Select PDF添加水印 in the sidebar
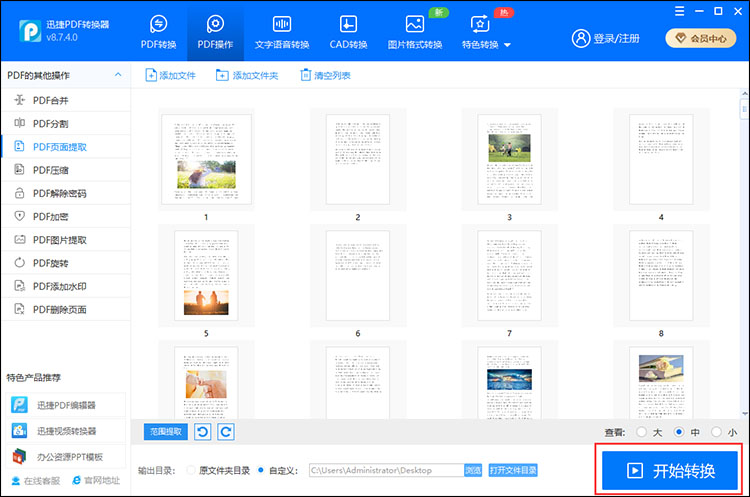Screen dimensions: 750x497 click(x=66, y=286)
